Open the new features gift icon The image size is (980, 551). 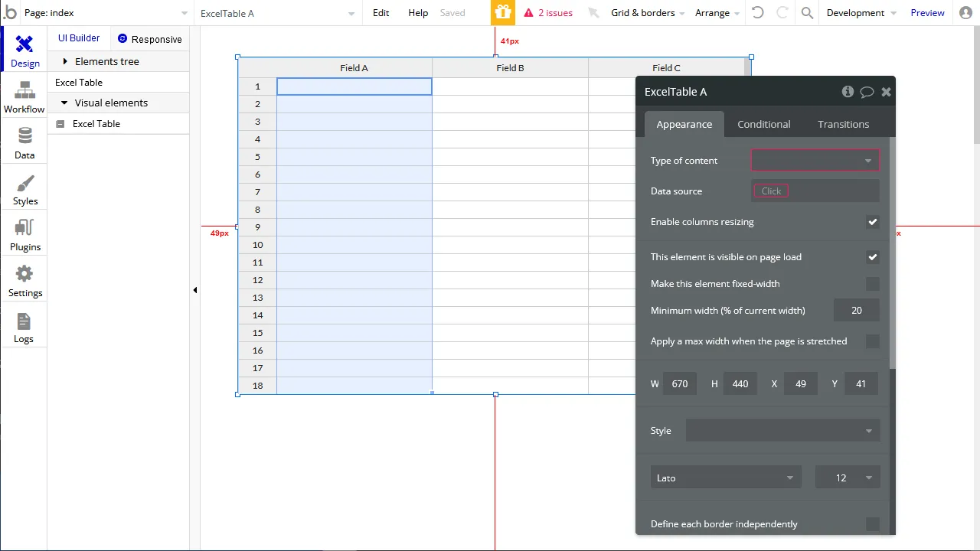pos(503,12)
